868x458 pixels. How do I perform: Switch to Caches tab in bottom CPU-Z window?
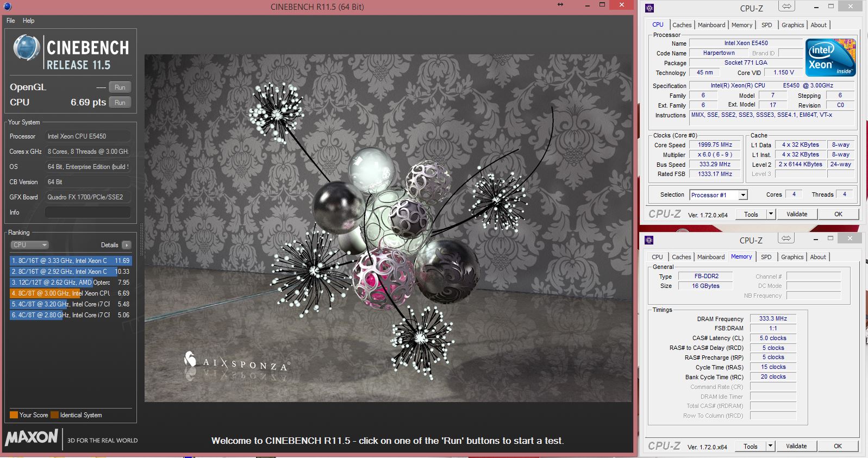point(681,257)
